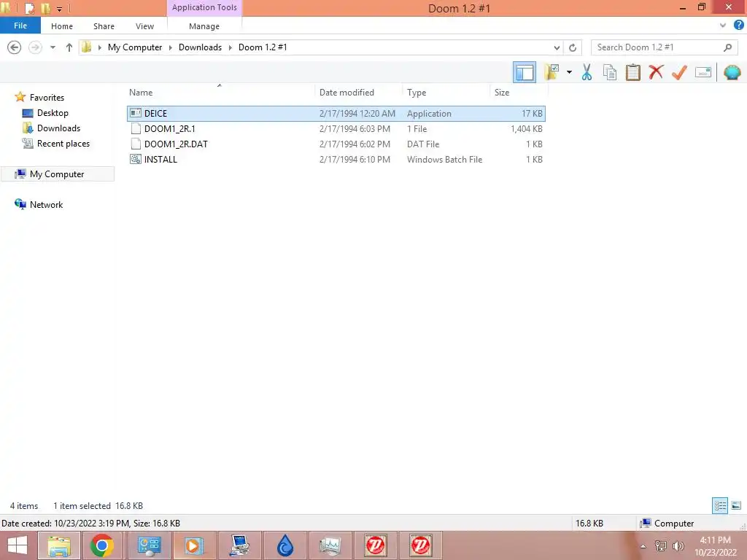Open Control Panel taskbar icon

[149, 545]
